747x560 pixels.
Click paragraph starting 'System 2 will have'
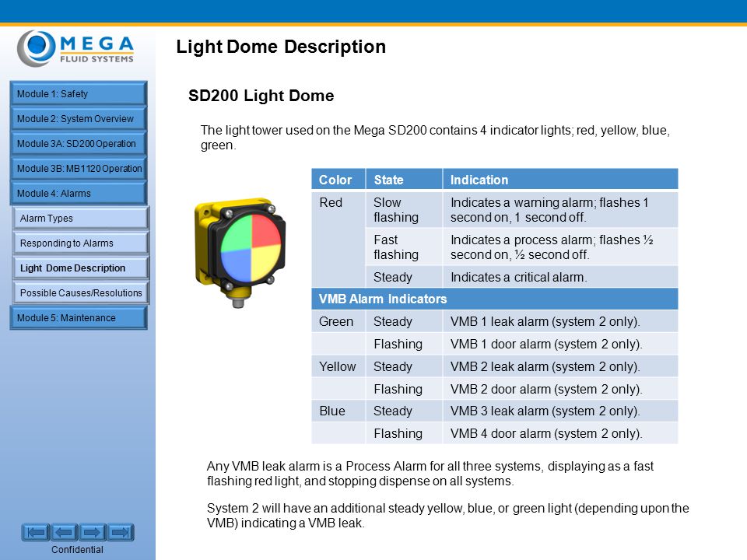pos(448,515)
